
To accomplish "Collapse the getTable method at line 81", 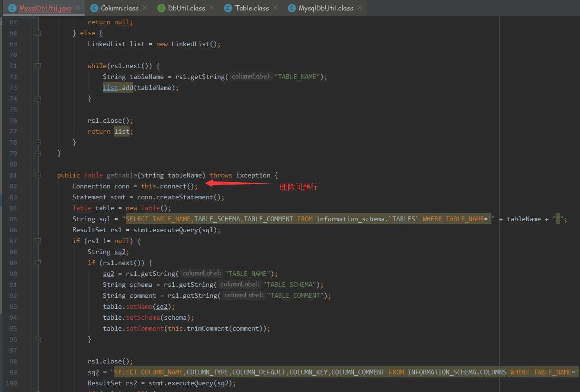I will pyautogui.click(x=38, y=175).
